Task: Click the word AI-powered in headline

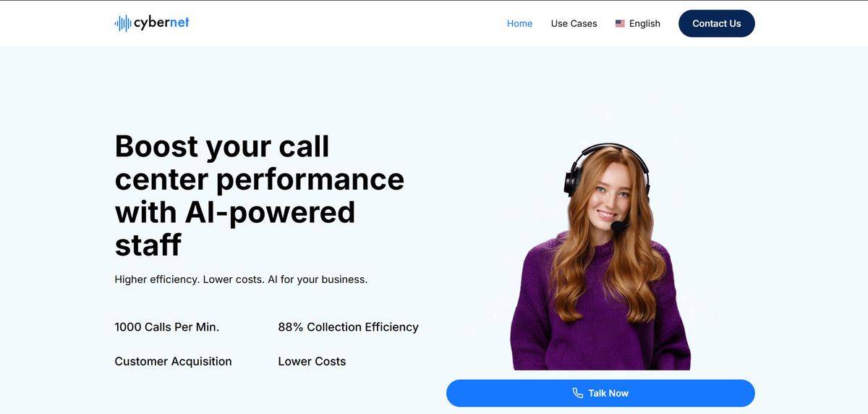Action: point(270,212)
